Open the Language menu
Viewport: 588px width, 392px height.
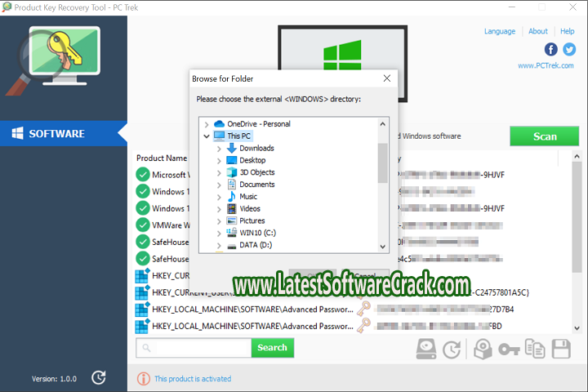(x=499, y=31)
